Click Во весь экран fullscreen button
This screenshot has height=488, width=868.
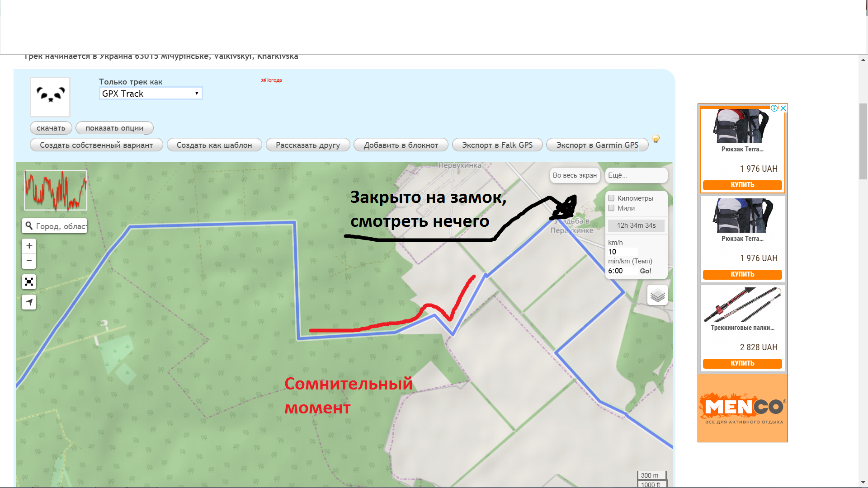point(575,175)
